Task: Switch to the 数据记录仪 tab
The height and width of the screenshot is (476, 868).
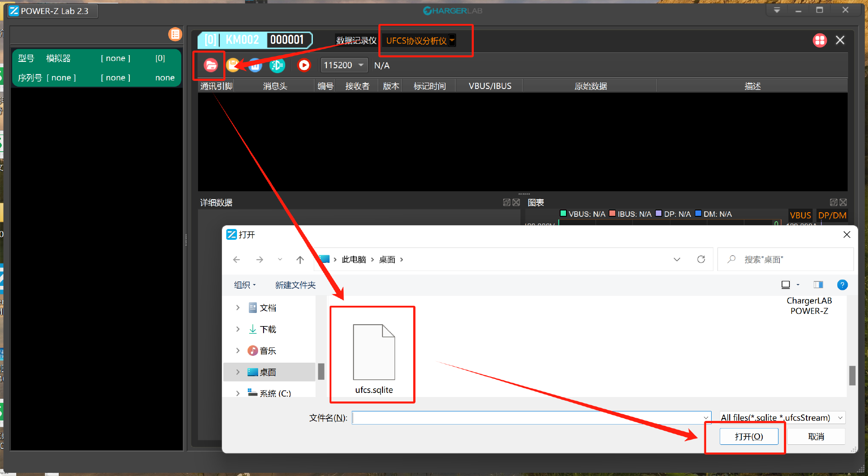Action: tap(356, 40)
